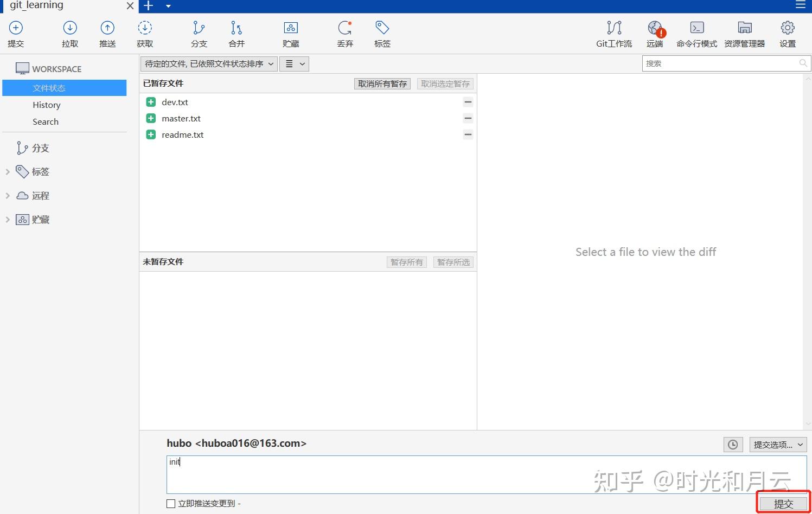Toggle 立即推送变更到 checkbox
Image resolution: width=812 pixels, height=514 pixels.
171,504
